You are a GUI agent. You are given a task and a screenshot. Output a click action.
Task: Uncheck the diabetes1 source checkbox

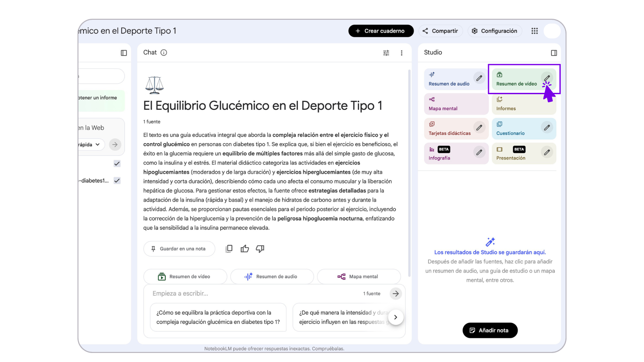point(117,180)
